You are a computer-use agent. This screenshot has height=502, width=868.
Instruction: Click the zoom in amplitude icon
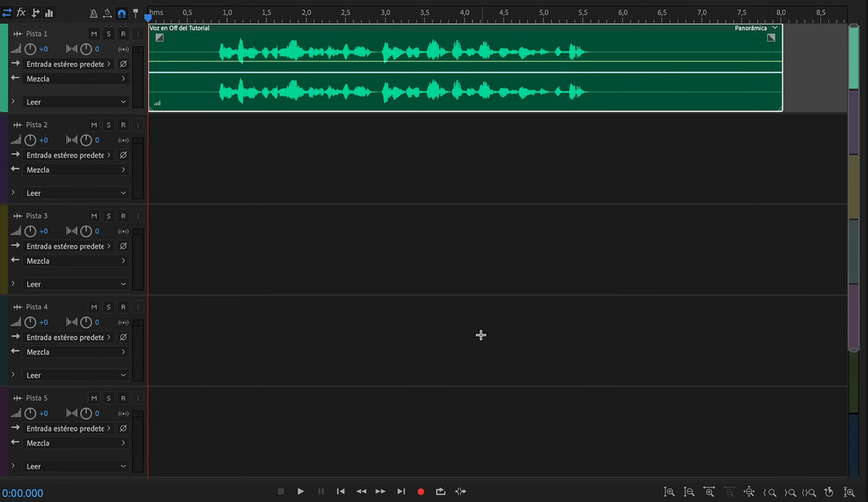coord(670,492)
